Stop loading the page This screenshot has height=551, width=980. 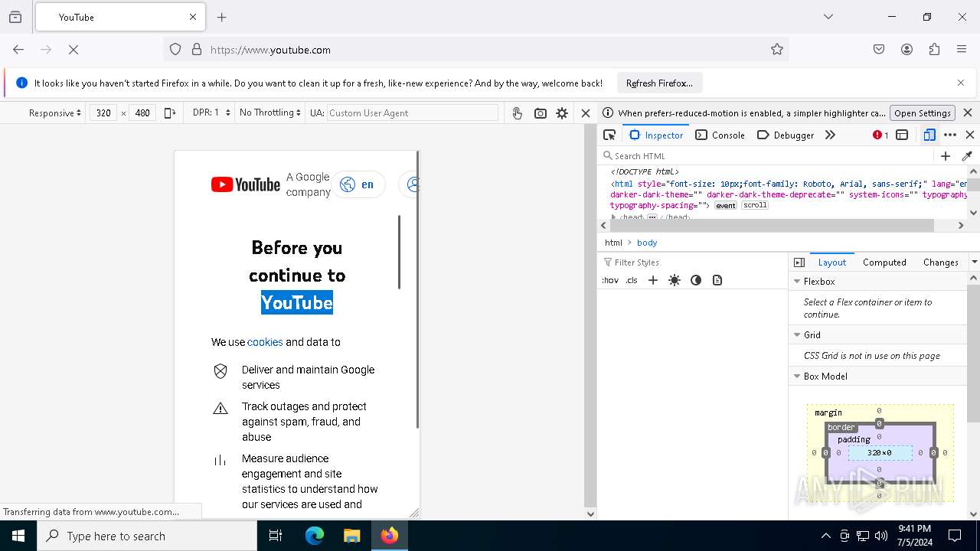73,50
